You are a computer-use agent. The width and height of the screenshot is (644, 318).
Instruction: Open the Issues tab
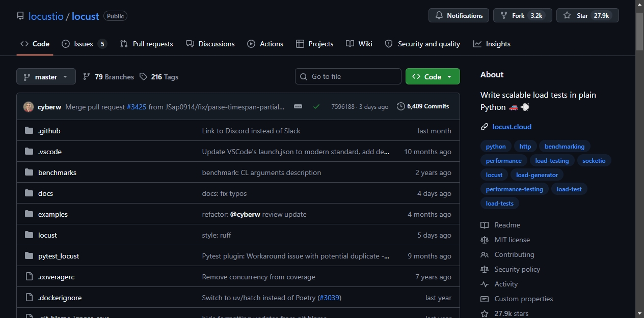coord(84,44)
